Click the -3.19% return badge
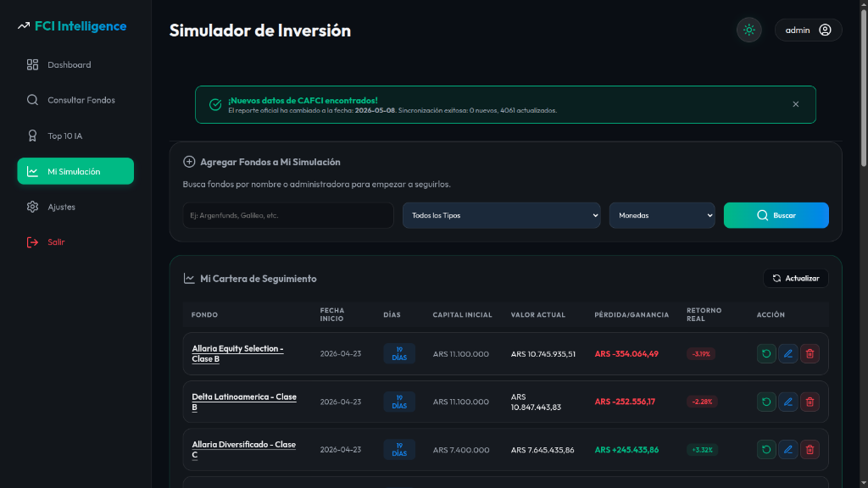The height and width of the screenshot is (488, 868). point(701,353)
